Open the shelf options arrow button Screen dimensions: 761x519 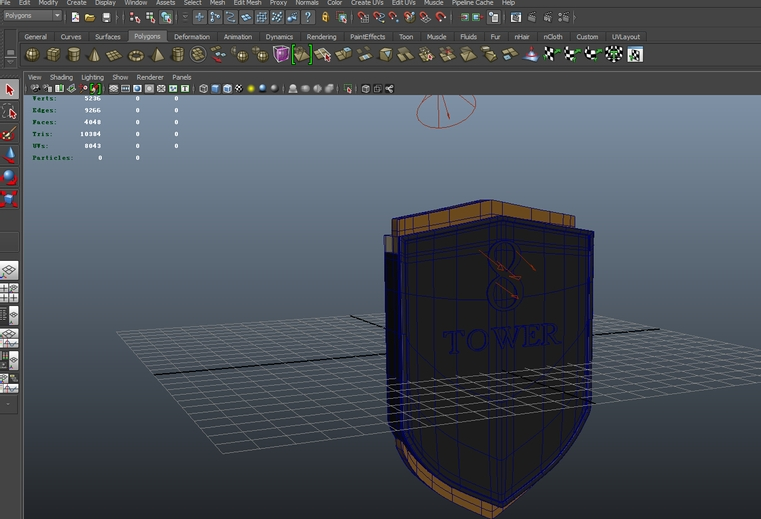tap(10, 62)
